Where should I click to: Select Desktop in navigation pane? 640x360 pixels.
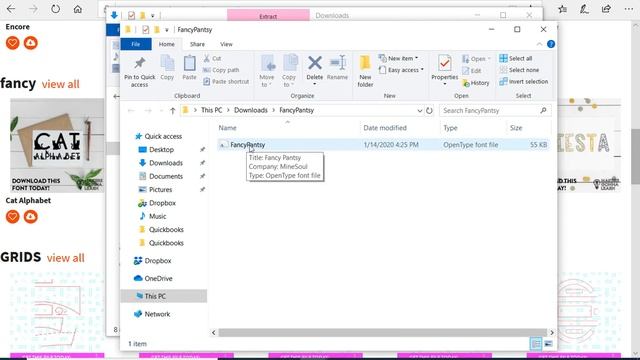tap(161, 150)
